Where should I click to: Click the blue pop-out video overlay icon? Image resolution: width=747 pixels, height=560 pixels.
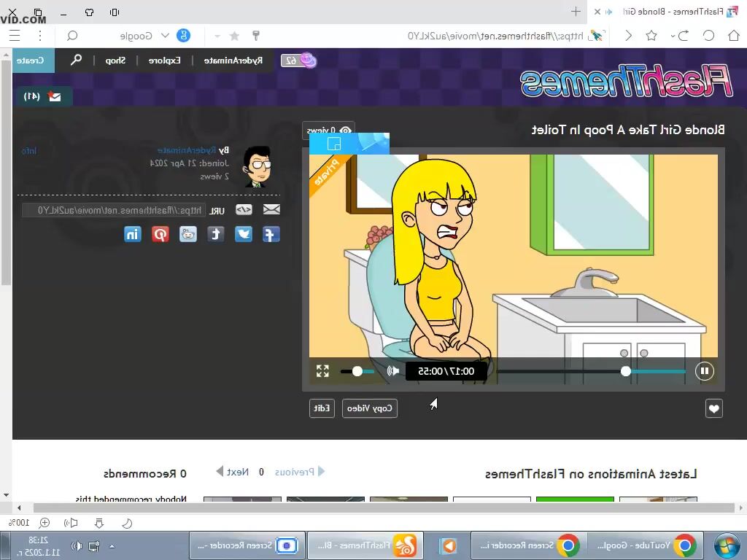334,144
